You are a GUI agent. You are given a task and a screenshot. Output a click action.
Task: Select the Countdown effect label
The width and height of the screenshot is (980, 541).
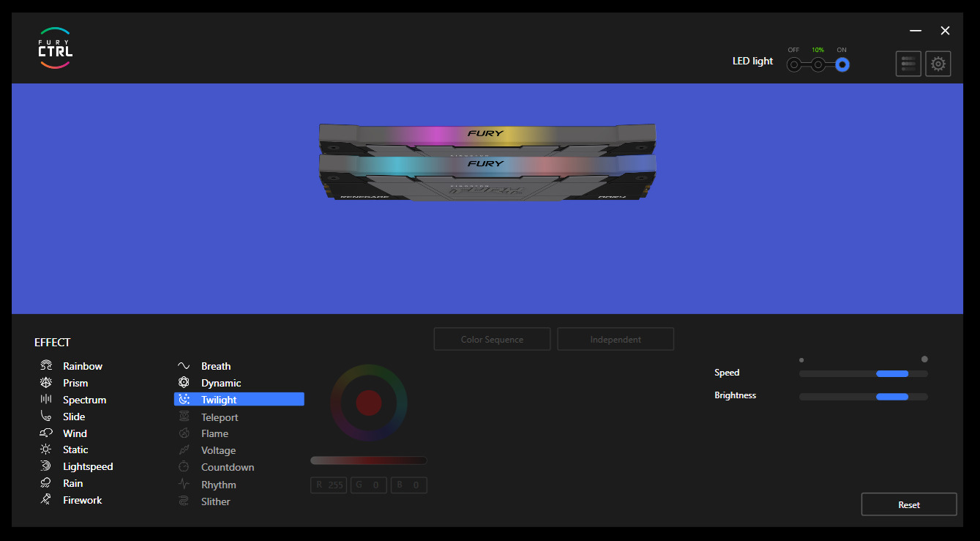(228, 467)
